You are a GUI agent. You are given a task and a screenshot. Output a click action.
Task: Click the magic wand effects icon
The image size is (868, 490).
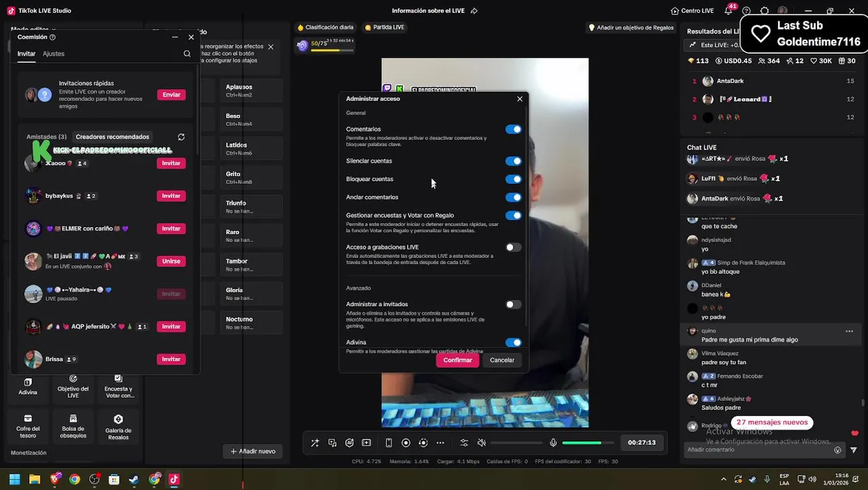pyautogui.click(x=315, y=442)
